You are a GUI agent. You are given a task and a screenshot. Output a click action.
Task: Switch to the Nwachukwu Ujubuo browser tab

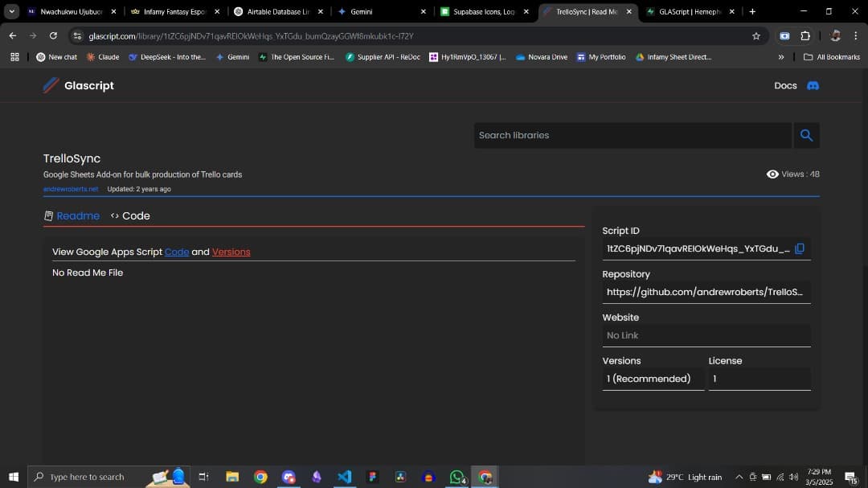pos(72,11)
